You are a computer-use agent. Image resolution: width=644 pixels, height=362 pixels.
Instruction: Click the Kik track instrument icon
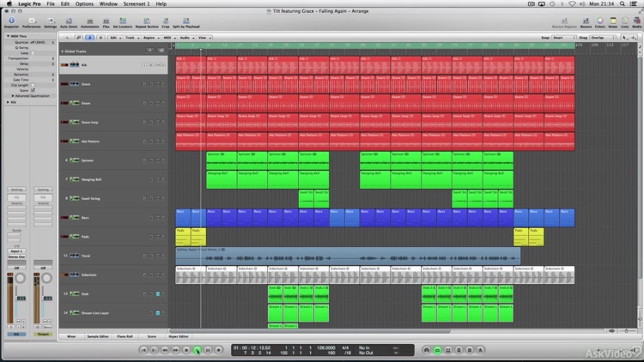[x=75, y=64]
